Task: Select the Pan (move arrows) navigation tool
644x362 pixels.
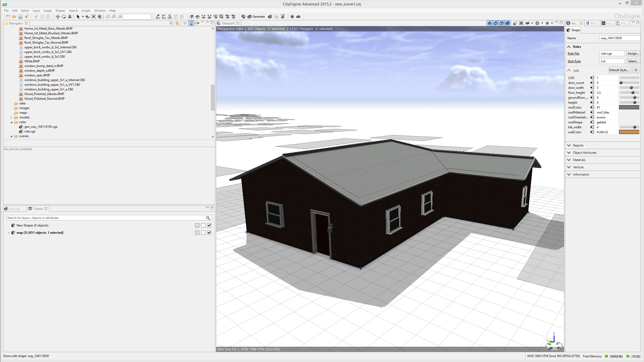Action: (58, 17)
